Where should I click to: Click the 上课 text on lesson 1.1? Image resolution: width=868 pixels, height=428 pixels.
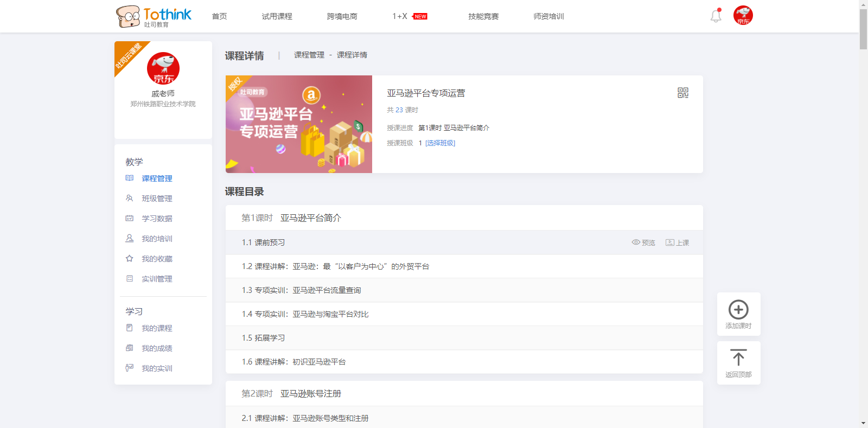(682, 243)
